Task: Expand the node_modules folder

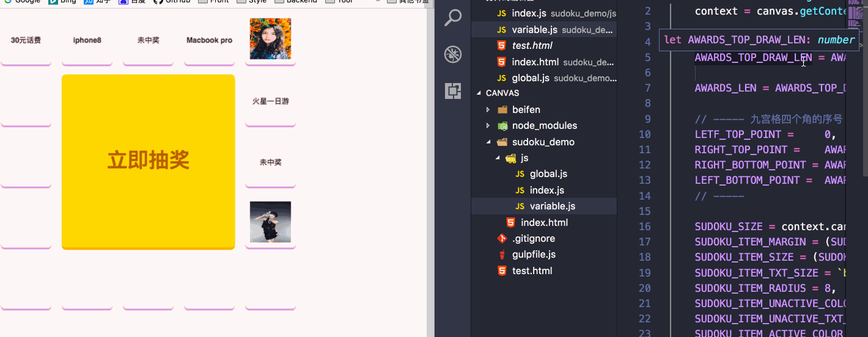Action: click(x=544, y=125)
